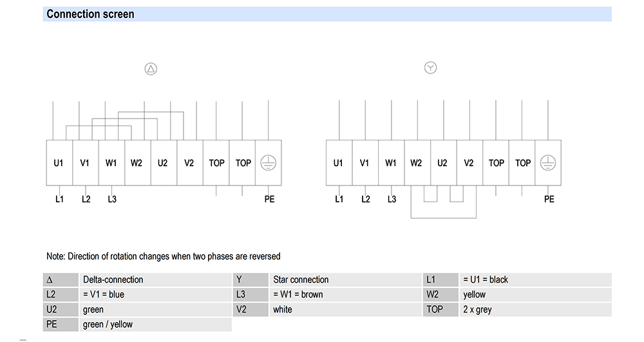Click the Delta-connection legend entry
This screenshot has height=342, width=644.
(113, 280)
